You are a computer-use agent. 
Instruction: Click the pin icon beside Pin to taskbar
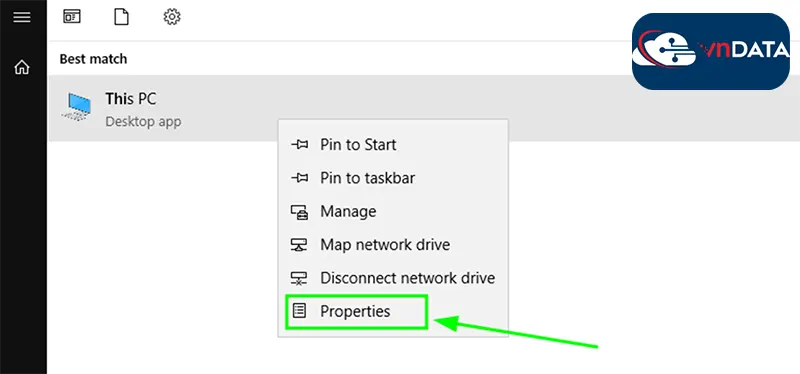[x=299, y=178]
